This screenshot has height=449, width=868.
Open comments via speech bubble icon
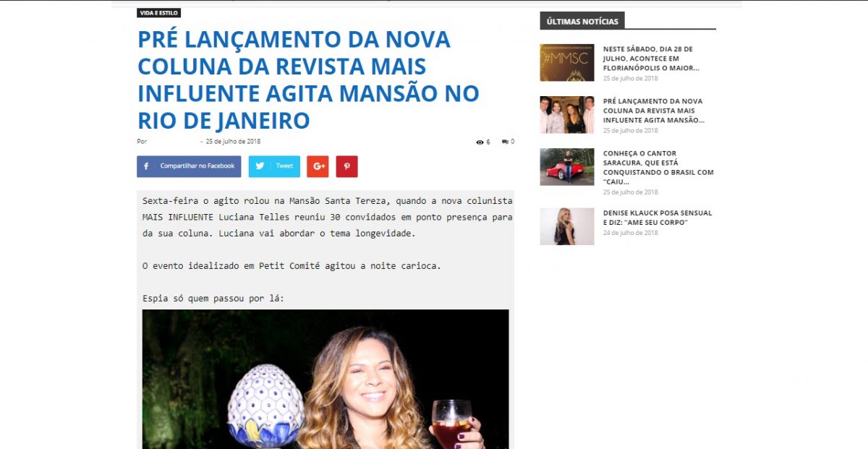tap(505, 142)
